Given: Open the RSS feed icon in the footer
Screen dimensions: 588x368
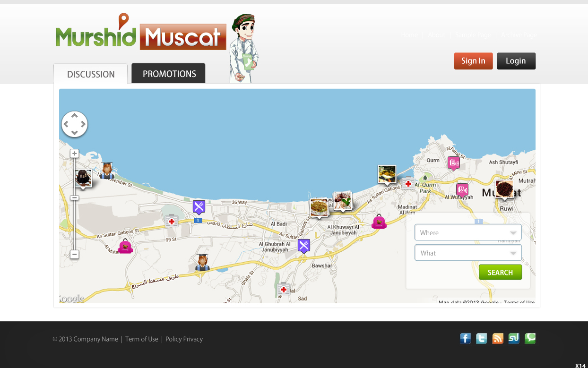Looking at the screenshot, I should [x=498, y=338].
